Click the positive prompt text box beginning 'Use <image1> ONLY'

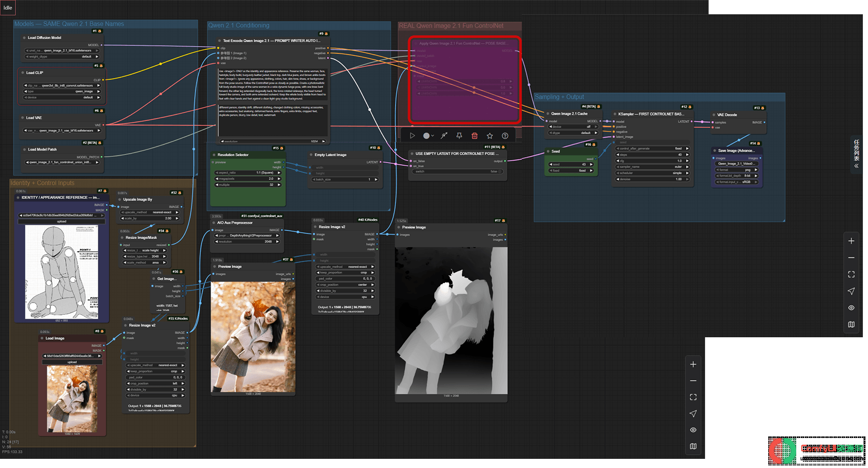pyautogui.click(x=272, y=84)
